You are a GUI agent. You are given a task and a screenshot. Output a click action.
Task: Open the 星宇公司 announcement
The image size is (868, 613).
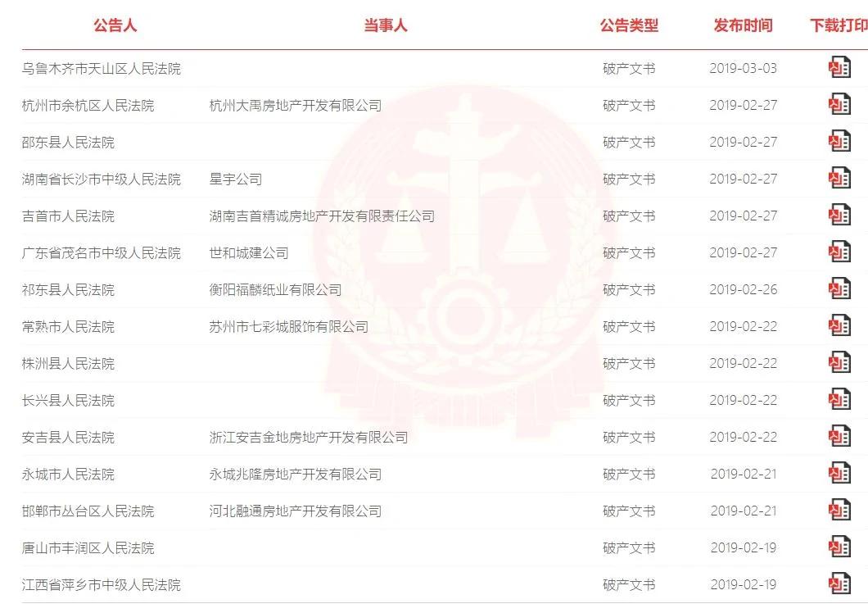point(236,179)
